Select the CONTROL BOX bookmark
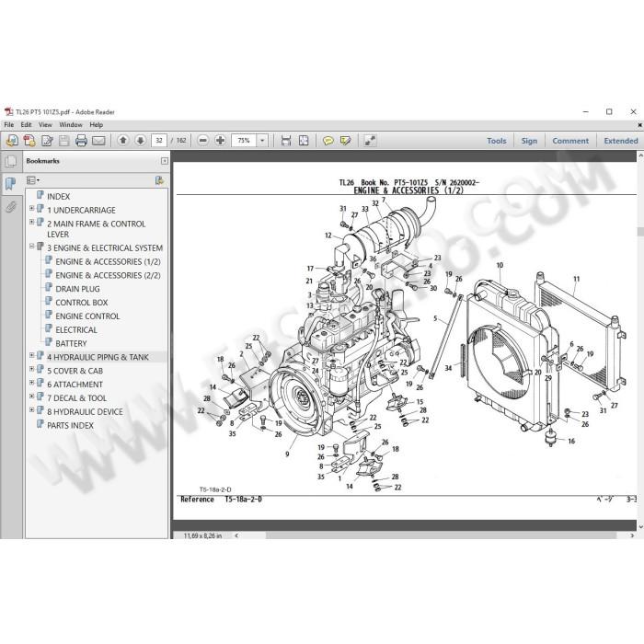 tap(82, 303)
